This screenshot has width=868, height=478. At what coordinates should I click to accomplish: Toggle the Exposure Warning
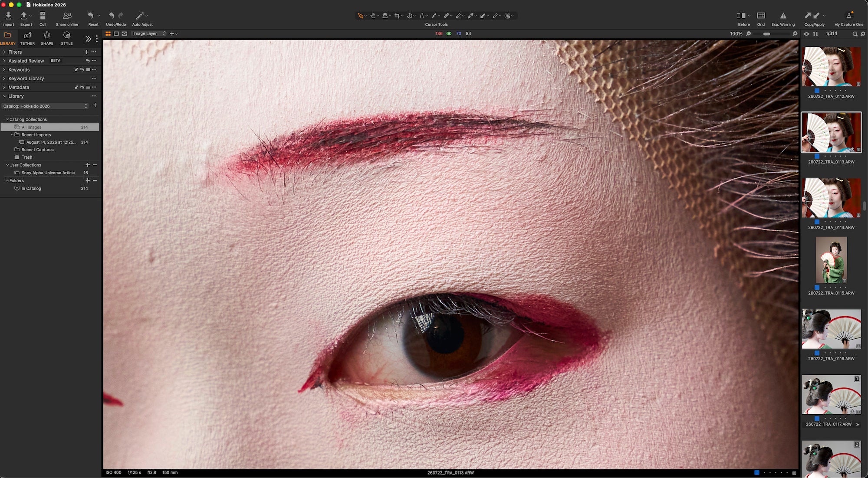[x=783, y=16]
